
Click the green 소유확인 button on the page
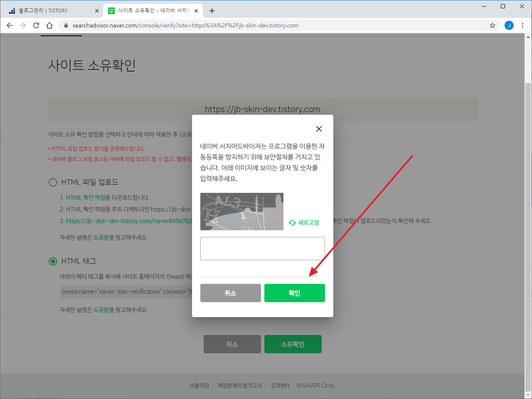click(293, 344)
